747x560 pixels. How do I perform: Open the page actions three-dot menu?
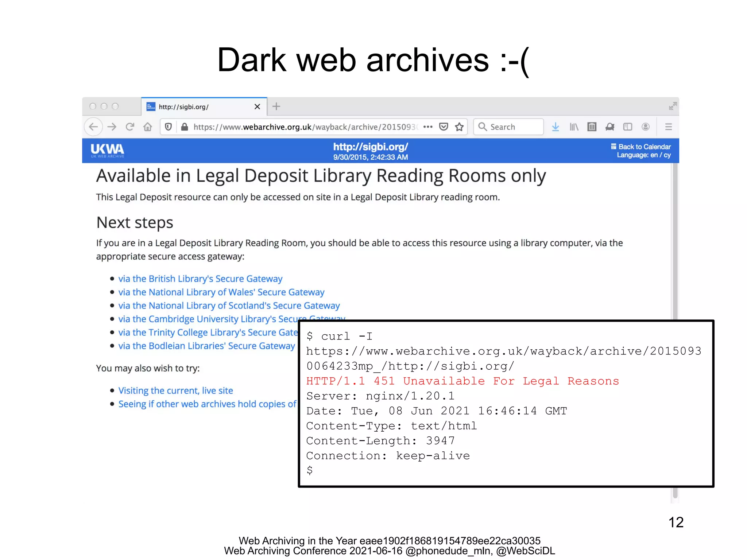click(428, 127)
